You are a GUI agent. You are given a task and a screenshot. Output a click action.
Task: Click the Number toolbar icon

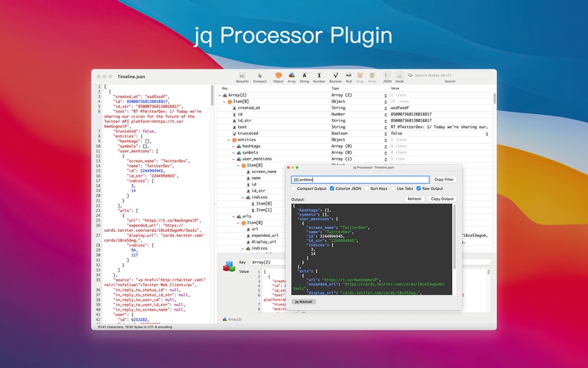[x=319, y=75]
